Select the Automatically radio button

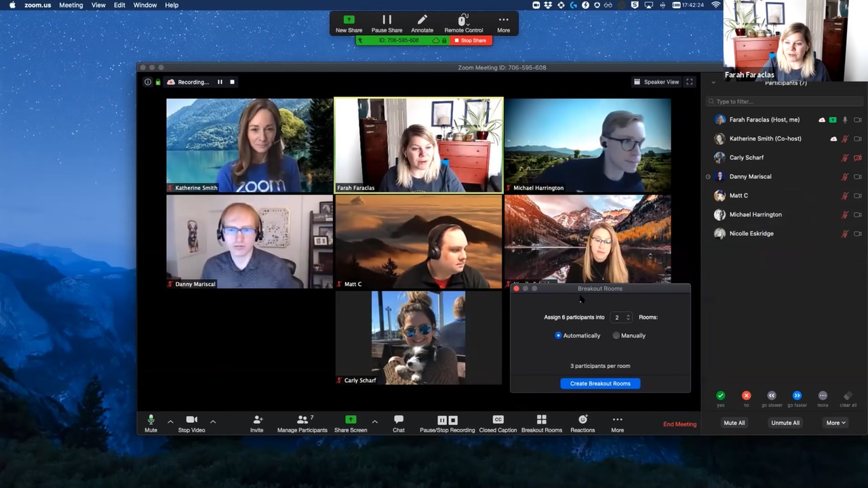tap(559, 335)
